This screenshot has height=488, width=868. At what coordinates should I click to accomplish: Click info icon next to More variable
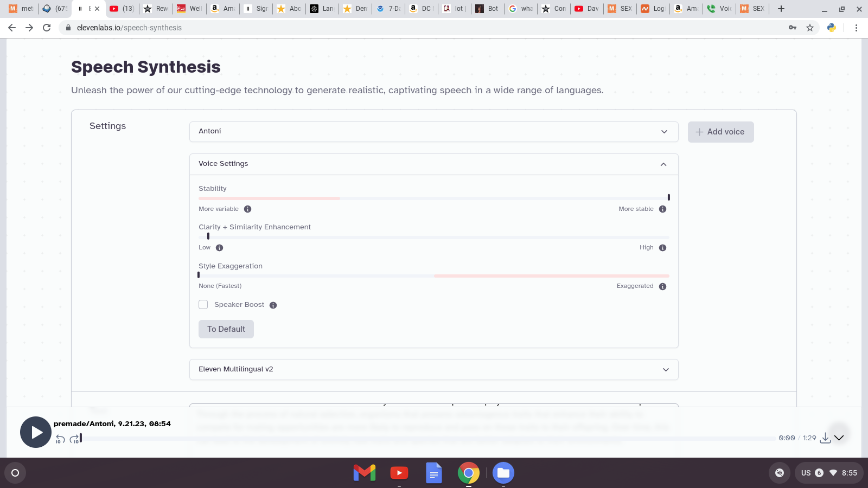(x=247, y=209)
